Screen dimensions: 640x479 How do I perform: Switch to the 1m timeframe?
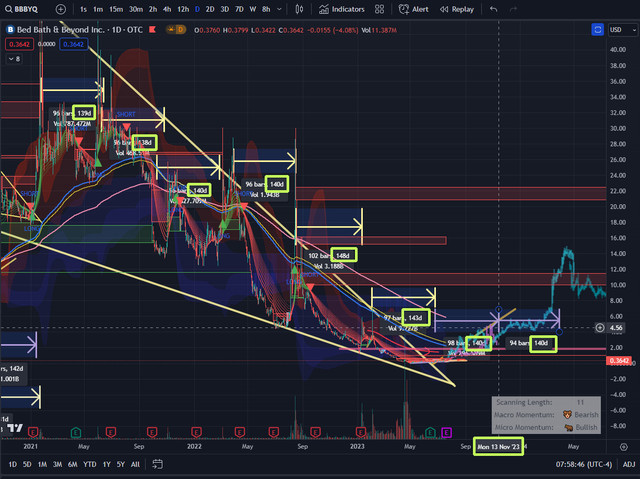coord(98,9)
